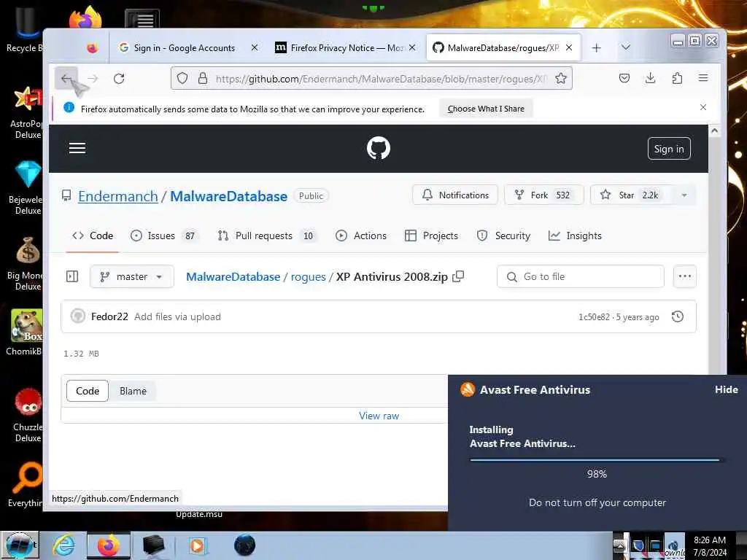Open the three-dot more file actions
The image size is (747, 560).
[x=684, y=276]
